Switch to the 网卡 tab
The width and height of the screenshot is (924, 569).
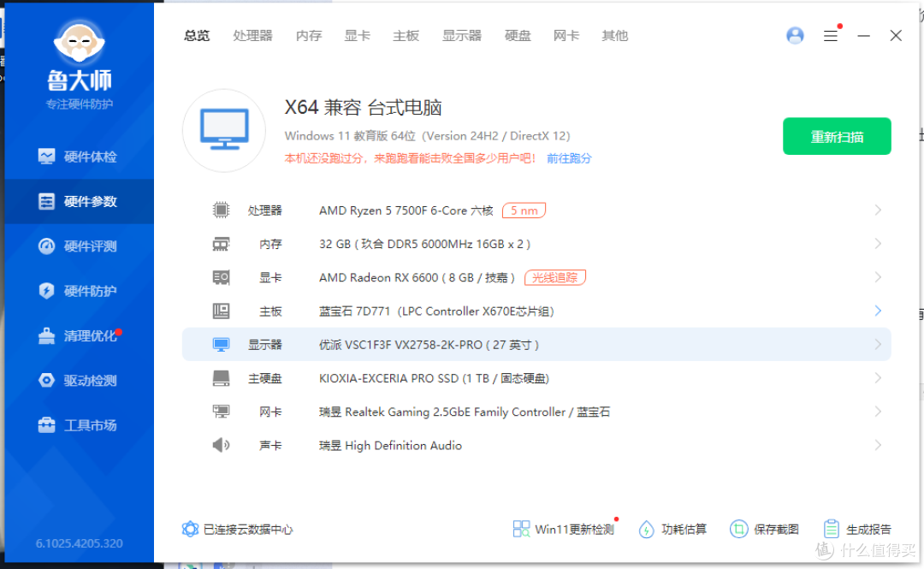click(x=566, y=36)
